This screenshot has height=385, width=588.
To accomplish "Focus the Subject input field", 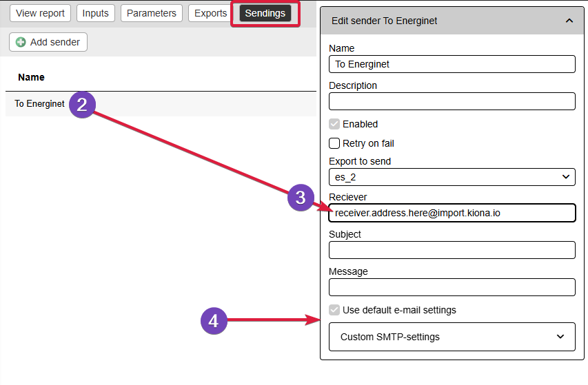I will pos(452,250).
